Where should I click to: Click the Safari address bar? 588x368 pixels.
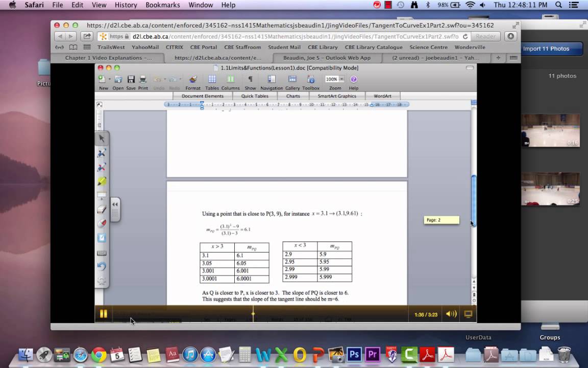click(x=283, y=36)
